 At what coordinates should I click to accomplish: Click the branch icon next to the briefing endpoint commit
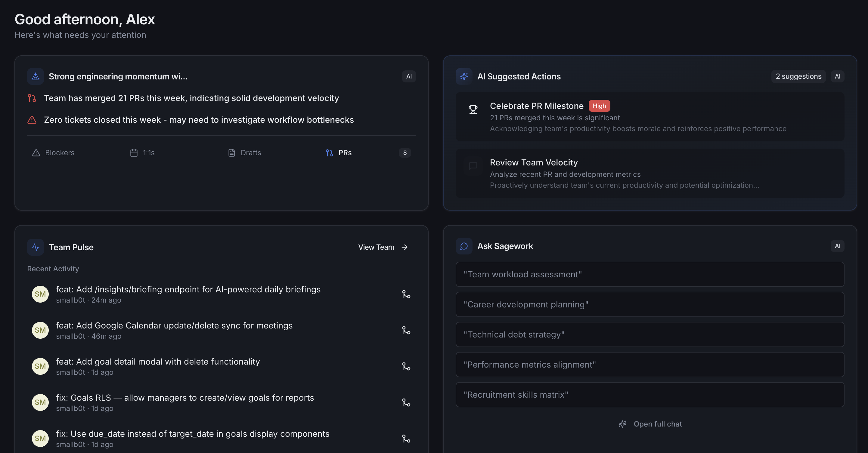(406, 294)
